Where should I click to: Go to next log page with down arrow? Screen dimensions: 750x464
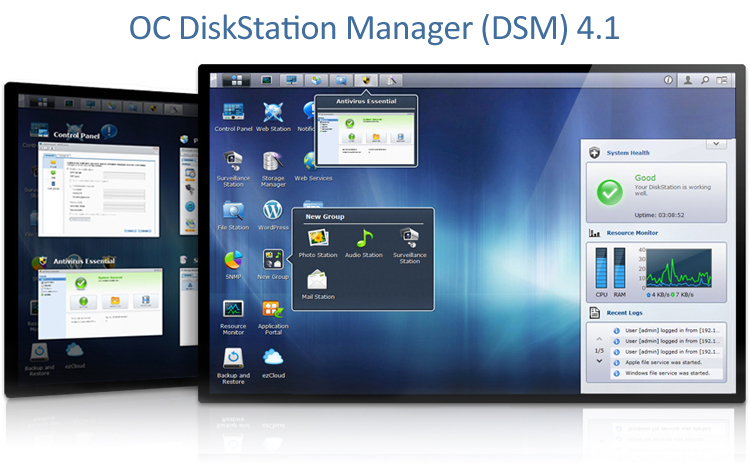(599, 361)
